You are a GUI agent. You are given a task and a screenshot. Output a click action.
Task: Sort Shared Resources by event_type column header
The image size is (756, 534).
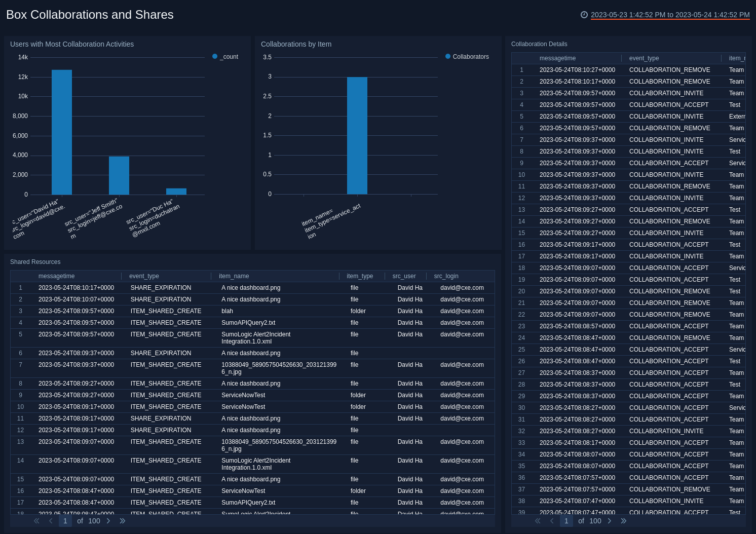(144, 276)
